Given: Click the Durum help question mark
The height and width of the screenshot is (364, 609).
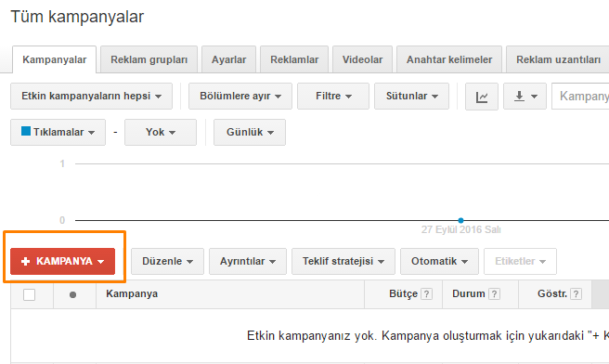Looking at the screenshot, I should tap(494, 294).
